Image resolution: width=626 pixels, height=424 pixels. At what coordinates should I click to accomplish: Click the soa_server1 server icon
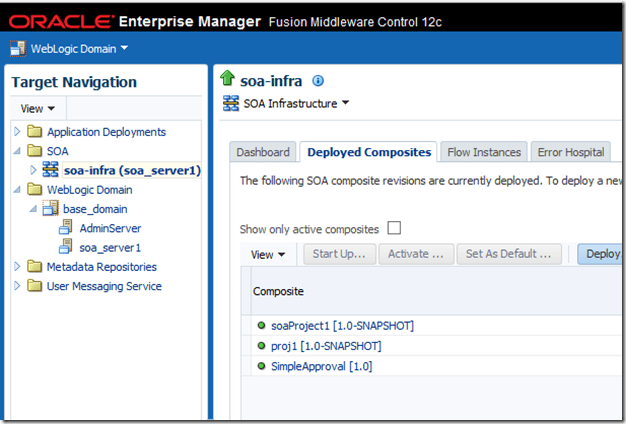(66, 246)
